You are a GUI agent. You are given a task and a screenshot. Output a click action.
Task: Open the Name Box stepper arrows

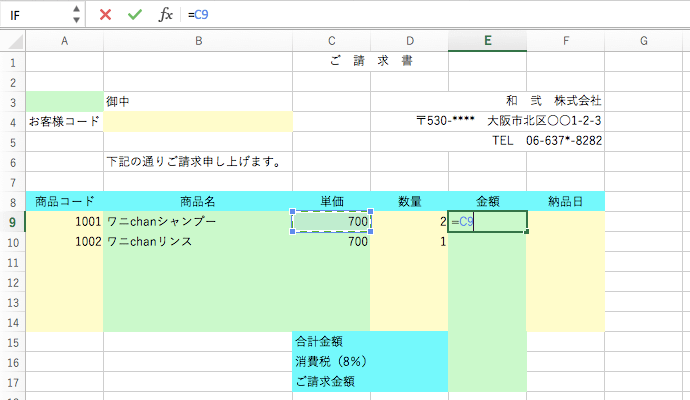coord(76,15)
